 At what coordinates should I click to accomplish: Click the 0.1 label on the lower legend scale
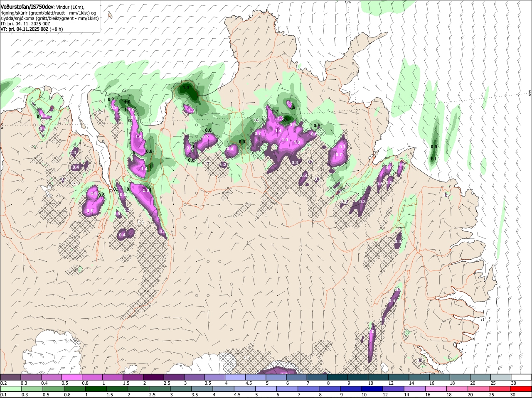(x=3, y=395)
